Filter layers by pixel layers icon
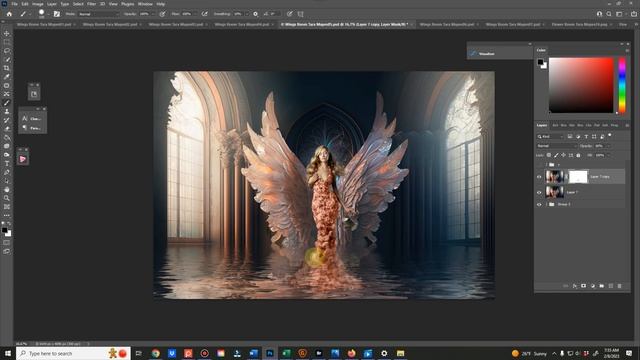The width and height of the screenshot is (640, 360). pos(570,136)
